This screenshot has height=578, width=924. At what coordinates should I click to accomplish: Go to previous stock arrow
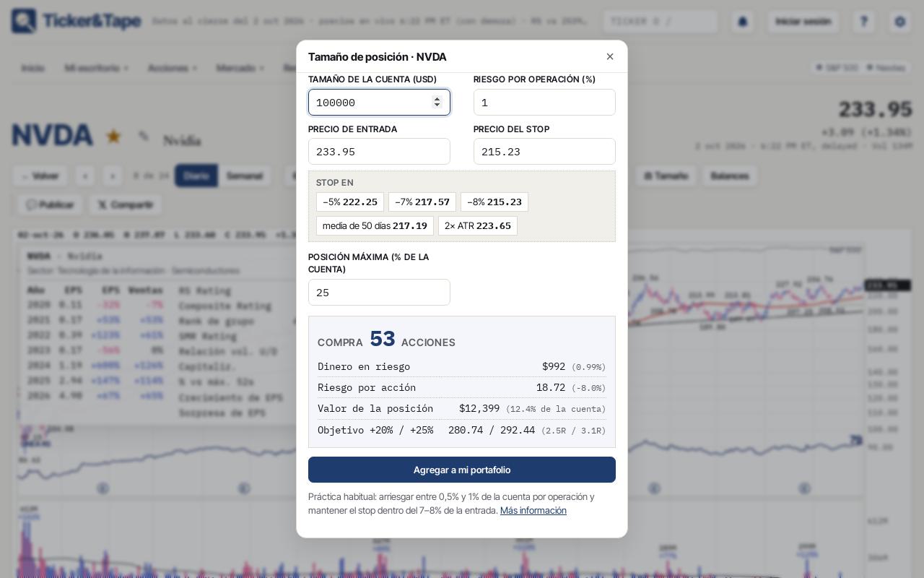(85, 176)
